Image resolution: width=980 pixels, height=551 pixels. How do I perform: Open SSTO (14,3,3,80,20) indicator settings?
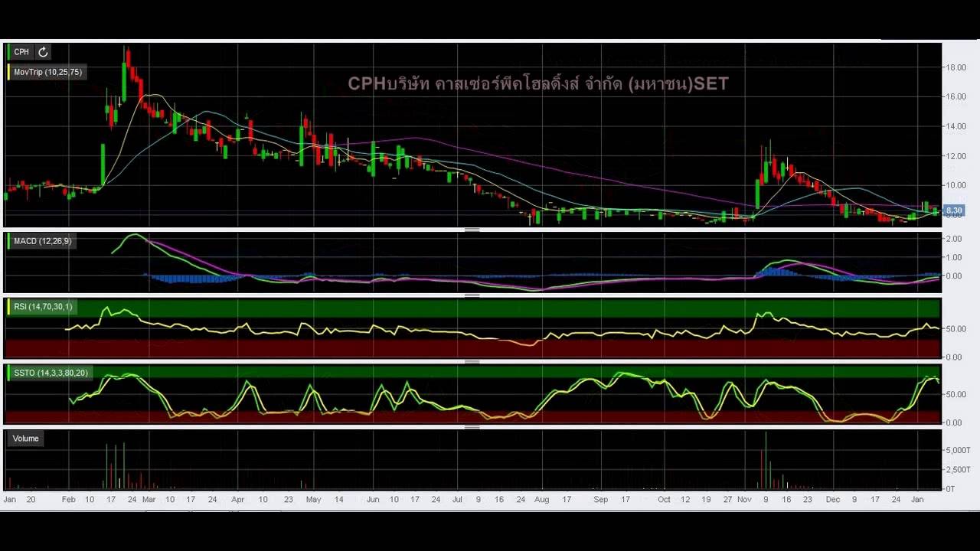51,373
